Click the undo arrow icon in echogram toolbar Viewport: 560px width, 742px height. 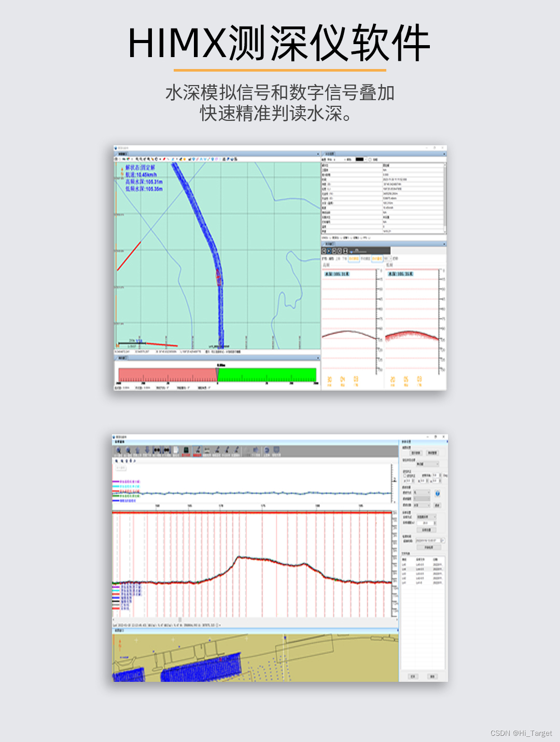[x=267, y=450]
